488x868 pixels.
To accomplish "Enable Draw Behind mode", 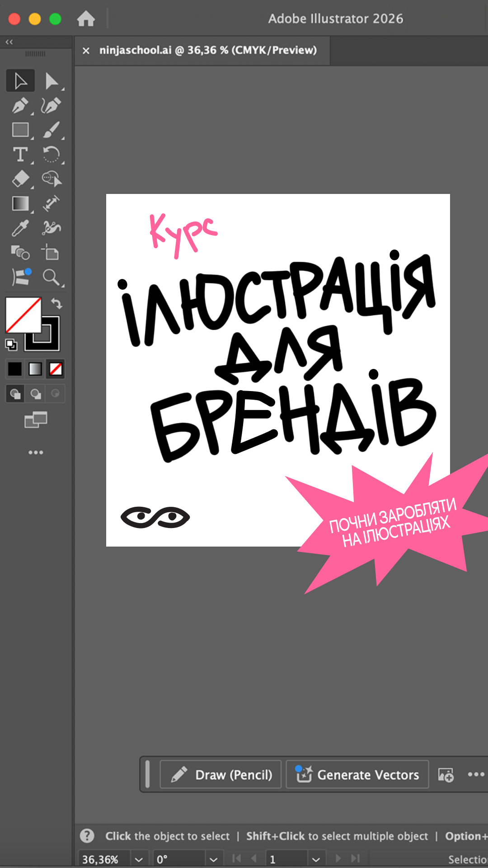I will pos(35,394).
